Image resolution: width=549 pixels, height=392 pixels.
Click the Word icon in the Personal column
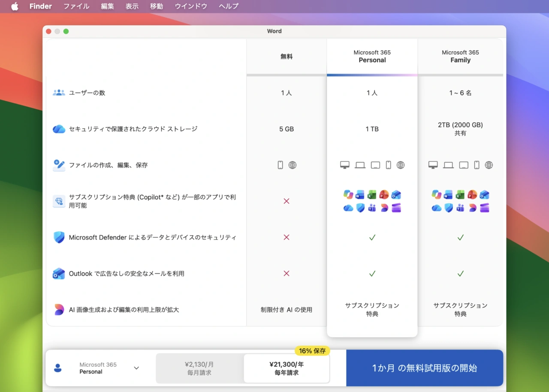pyautogui.click(x=360, y=195)
